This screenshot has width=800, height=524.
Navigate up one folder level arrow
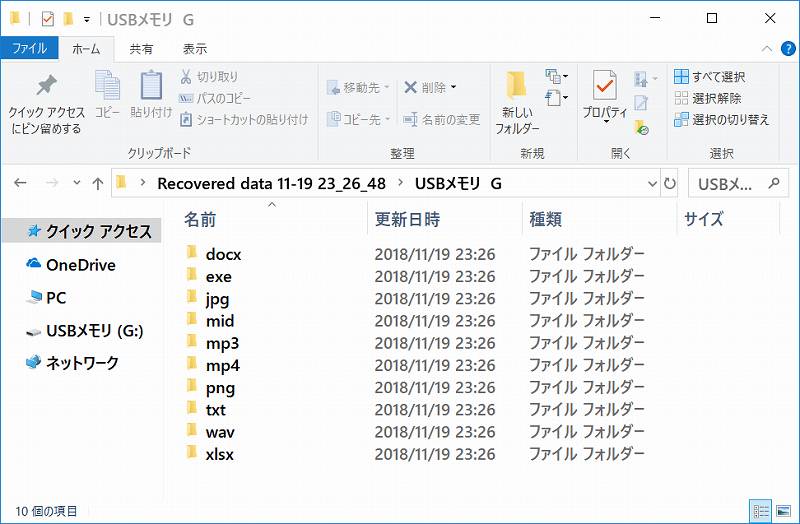97,184
